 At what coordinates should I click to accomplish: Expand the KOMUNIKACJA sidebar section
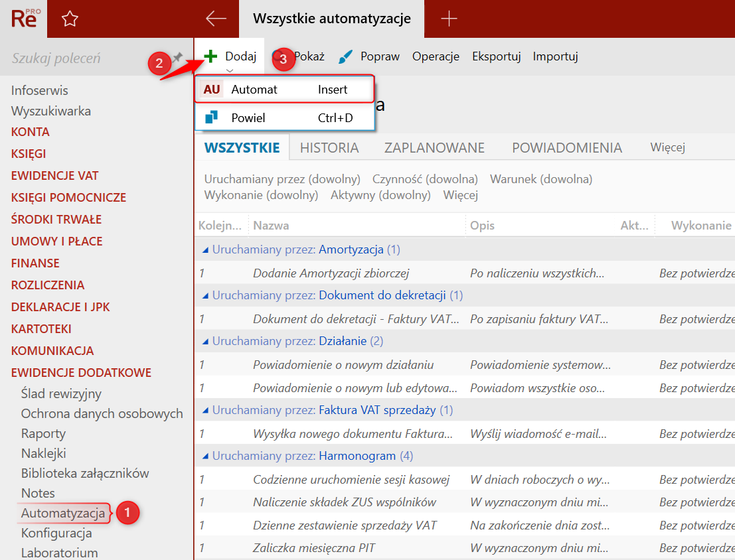tap(52, 351)
